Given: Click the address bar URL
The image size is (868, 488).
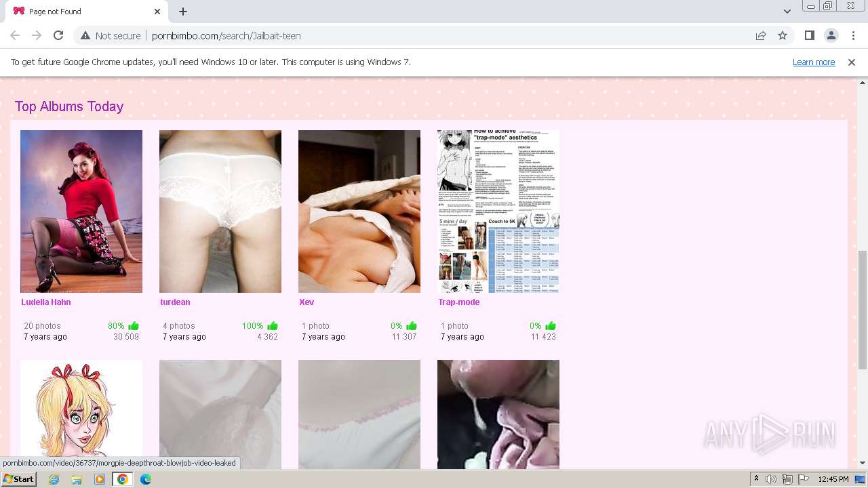Looking at the screenshot, I should 226,35.
